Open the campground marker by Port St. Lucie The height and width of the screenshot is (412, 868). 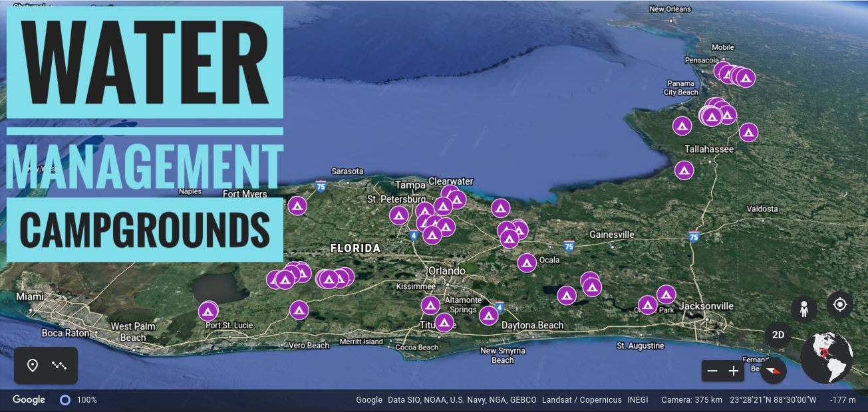(x=208, y=310)
